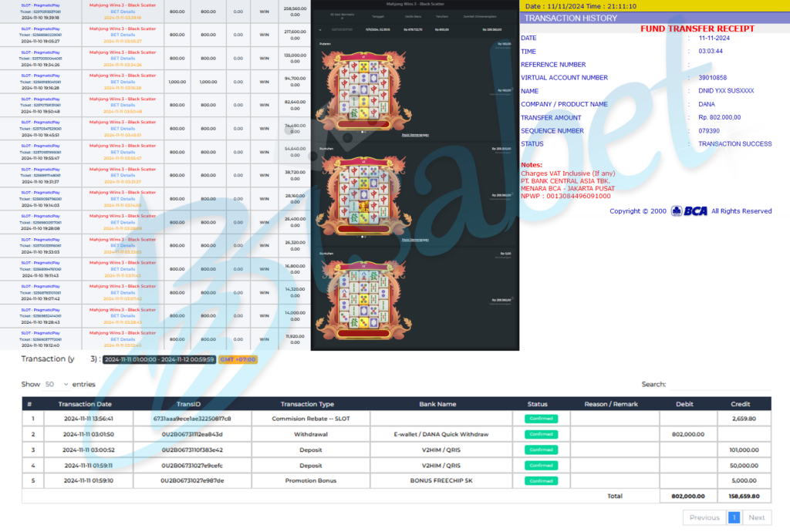Image resolution: width=790 pixels, height=532 pixels.
Task: Go to the Next page
Action: click(757, 517)
